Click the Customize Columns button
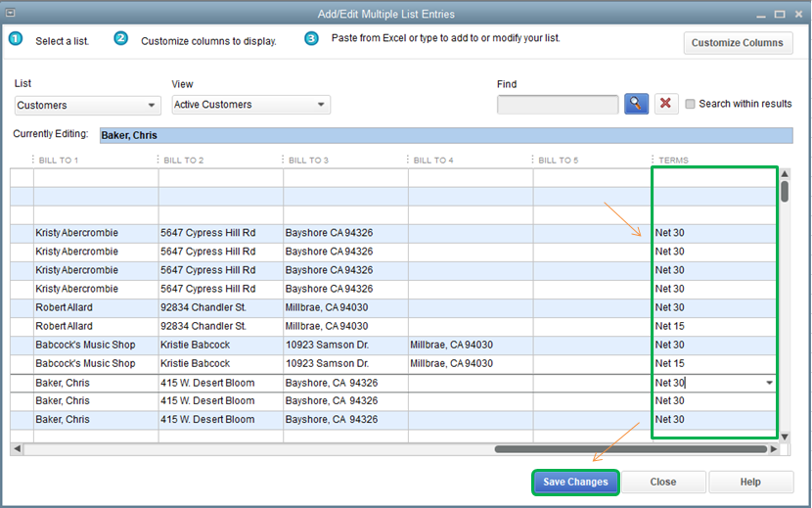This screenshot has height=508, width=812. pos(738,43)
